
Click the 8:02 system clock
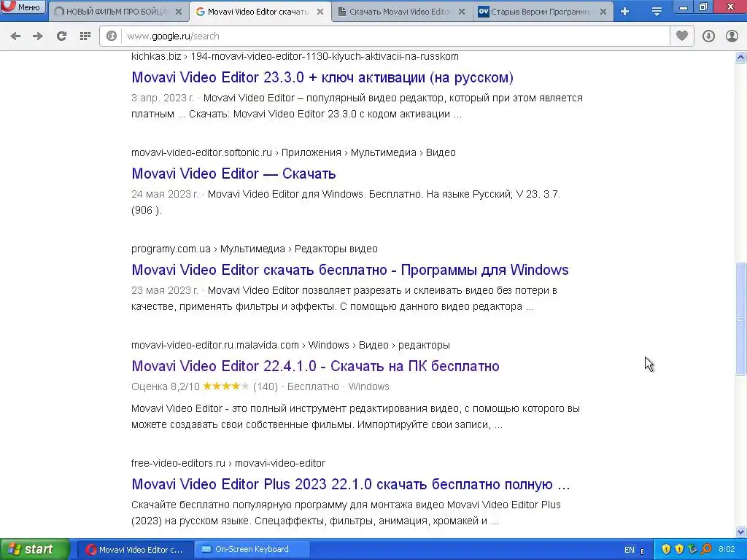click(x=727, y=550)
